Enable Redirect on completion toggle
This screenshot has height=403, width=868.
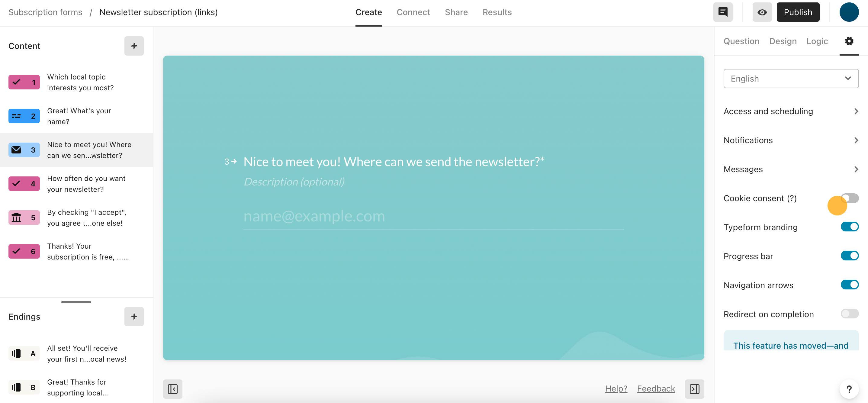tap(850, 314)
